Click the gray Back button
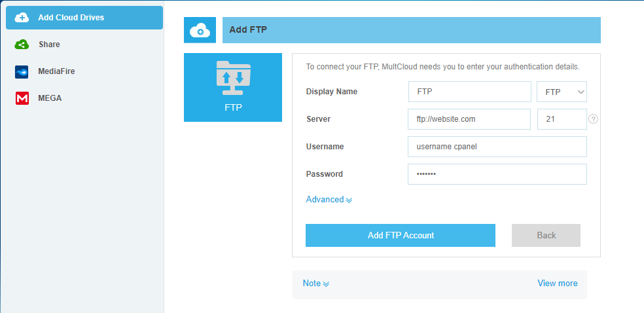644x313 pixels. (546, 235)
